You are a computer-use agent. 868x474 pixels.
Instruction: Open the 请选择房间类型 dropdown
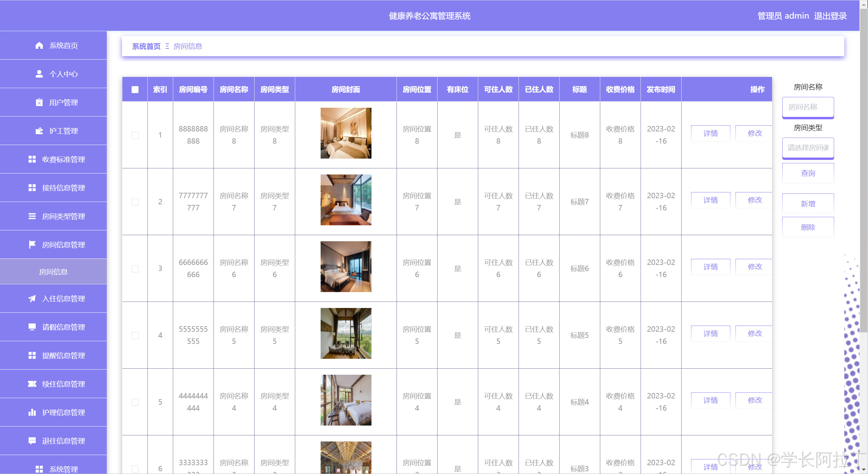point(808,148)
